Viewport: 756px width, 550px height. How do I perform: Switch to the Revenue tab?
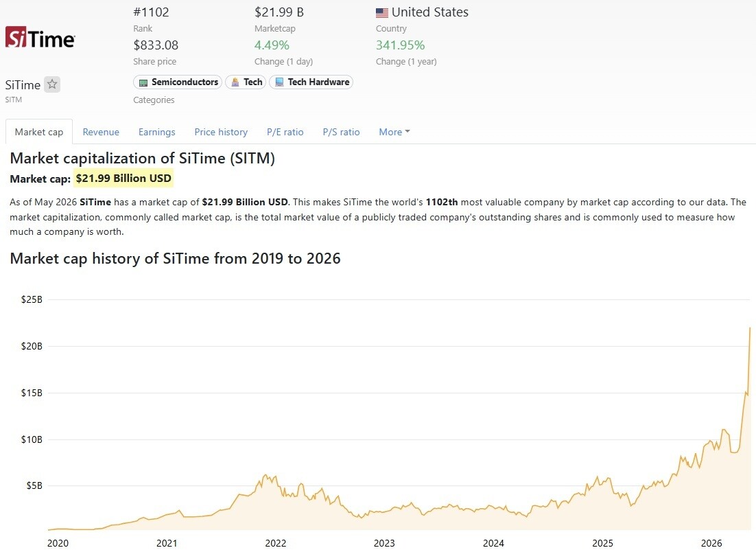pos(101,132)
